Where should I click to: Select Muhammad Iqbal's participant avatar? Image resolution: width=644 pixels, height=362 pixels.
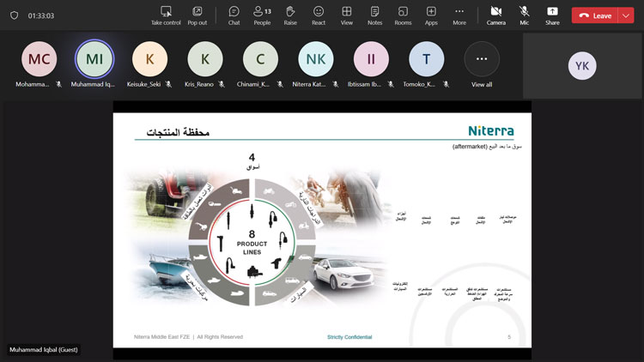point(94,59)
